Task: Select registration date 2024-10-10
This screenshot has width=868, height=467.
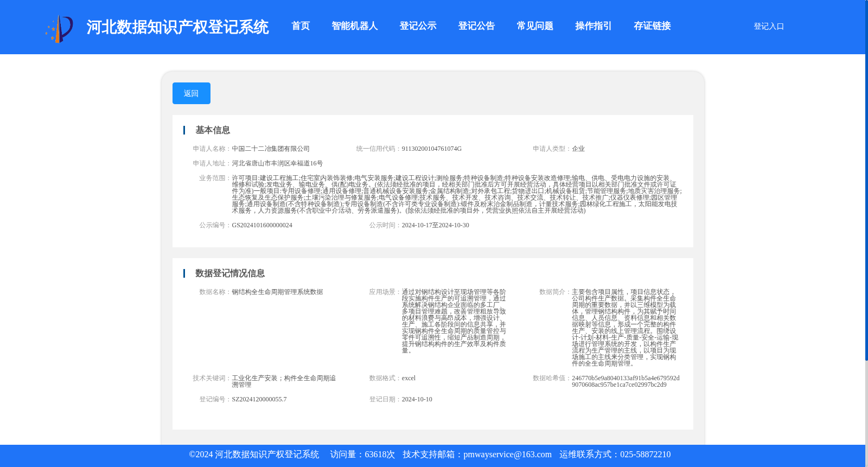Action: [417, 399]
